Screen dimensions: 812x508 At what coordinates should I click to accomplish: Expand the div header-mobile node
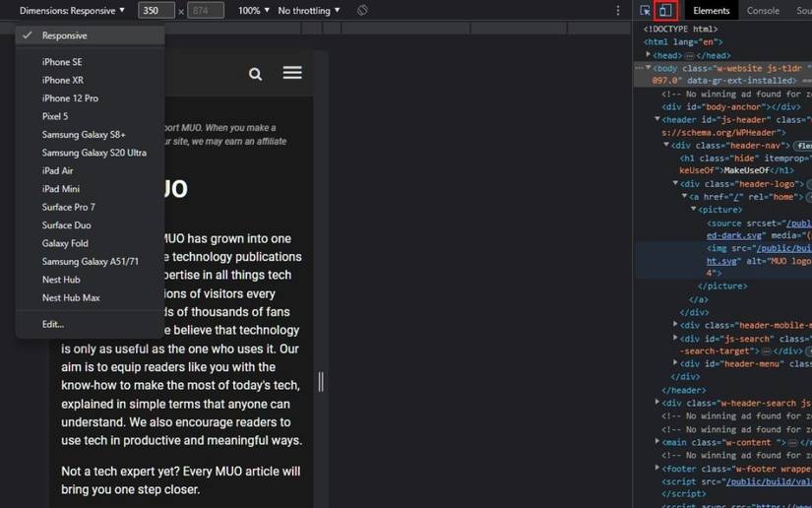[x=675, y=324]
